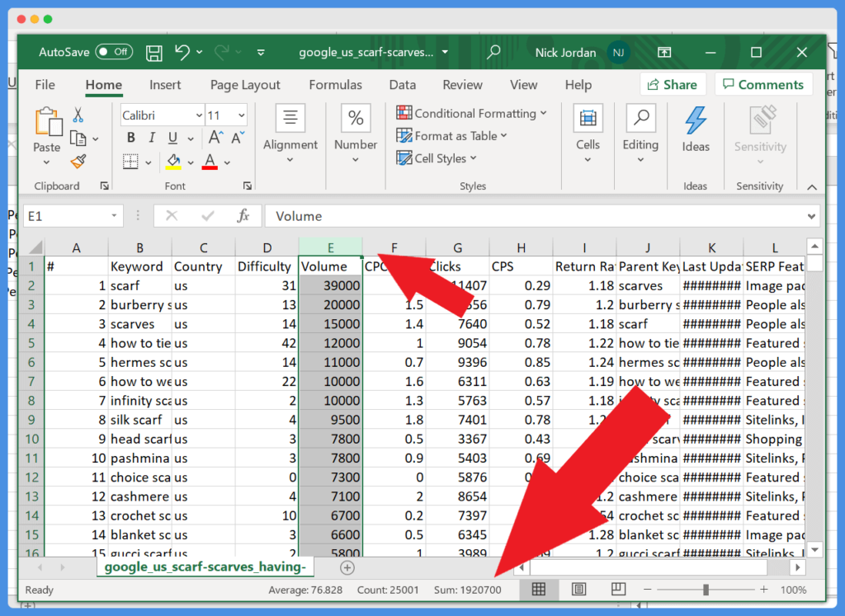Open the Data ribbon tab
Screen dimensions: 845x616
(x=402, y=85)
